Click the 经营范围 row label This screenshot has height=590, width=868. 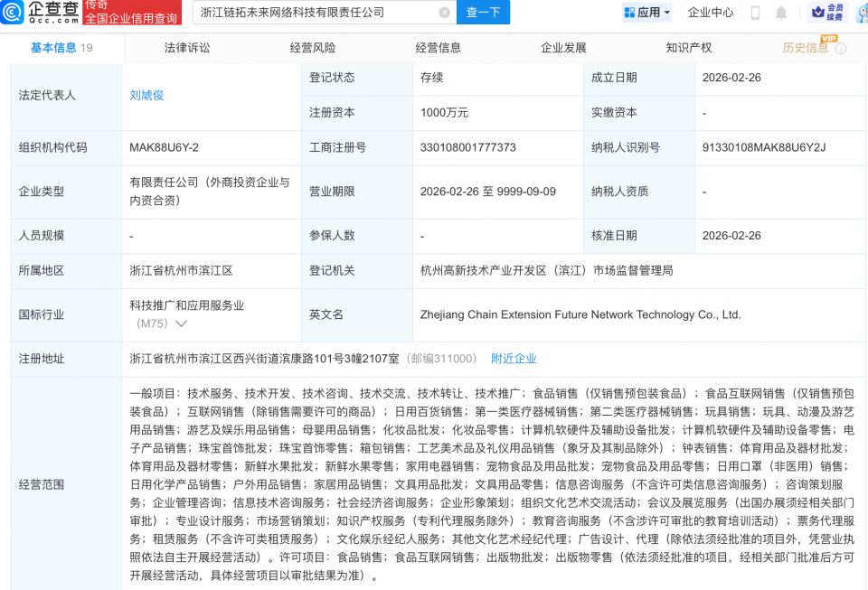(42, 485)
